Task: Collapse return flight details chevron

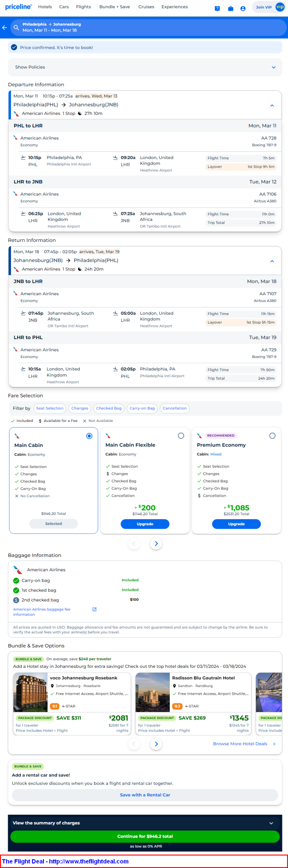Action: coord(272,261)
